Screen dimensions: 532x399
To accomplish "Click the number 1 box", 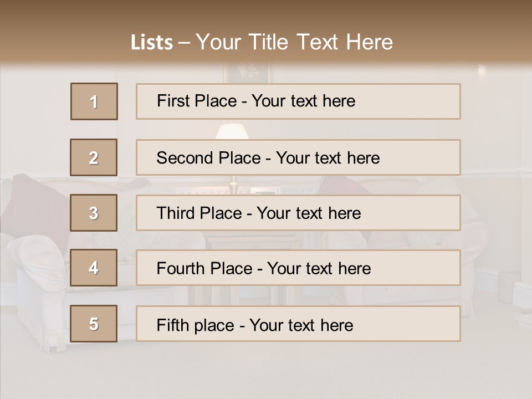I will pyautogui.click(x=94, y=101).
